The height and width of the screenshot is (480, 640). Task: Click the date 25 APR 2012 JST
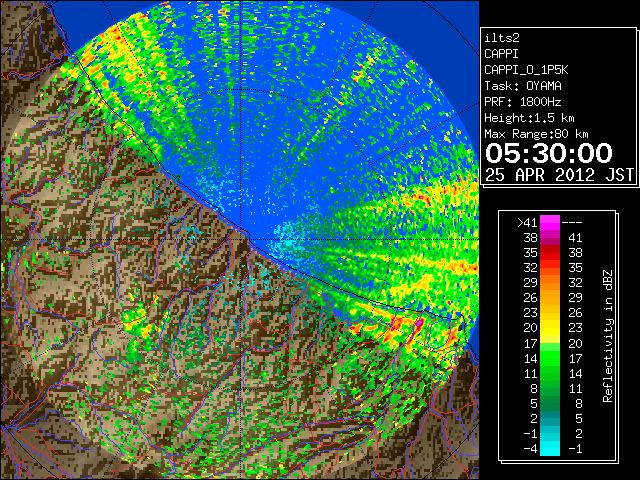click(x=559, y=175)
